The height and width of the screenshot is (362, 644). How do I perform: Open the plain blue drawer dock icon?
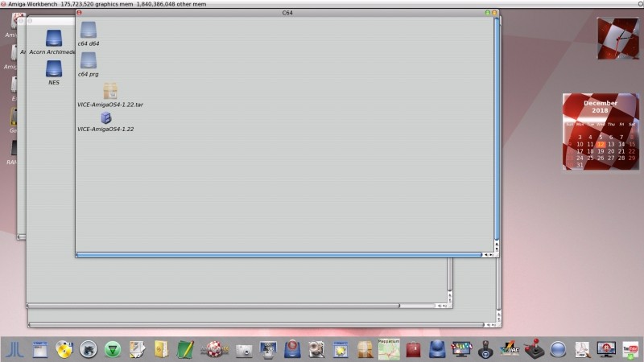pyautogui.click(x=437, y=349)
